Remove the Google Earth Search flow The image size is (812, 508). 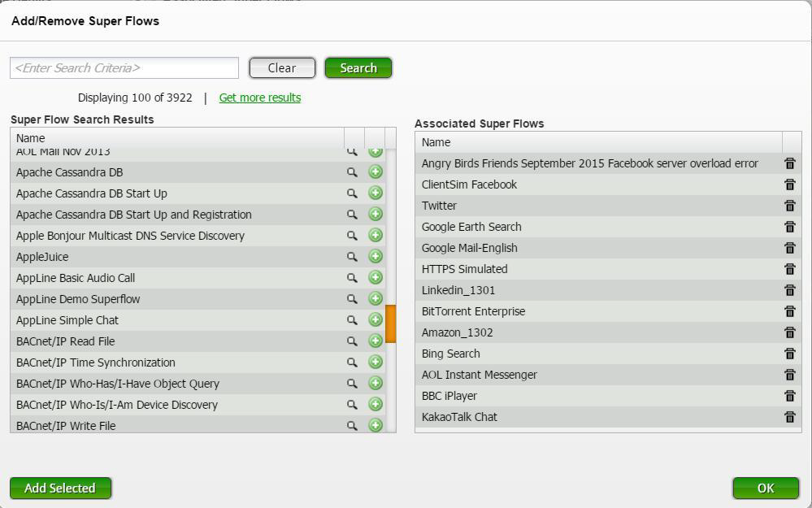click(789, 227)
